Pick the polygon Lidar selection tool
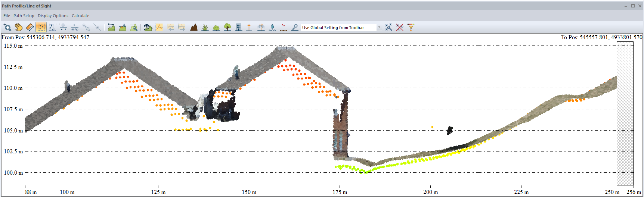 (x=52, y=27)
